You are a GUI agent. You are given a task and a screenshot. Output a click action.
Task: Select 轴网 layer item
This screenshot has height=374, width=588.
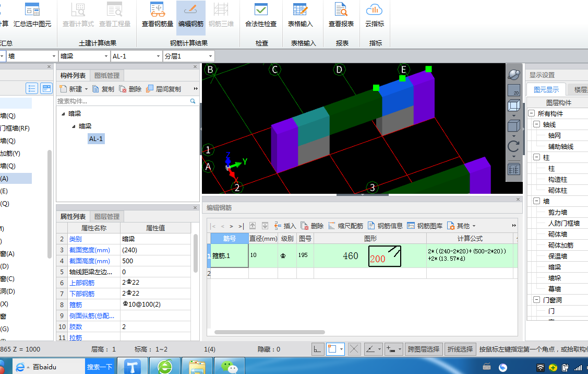click(x=554, y=135)
